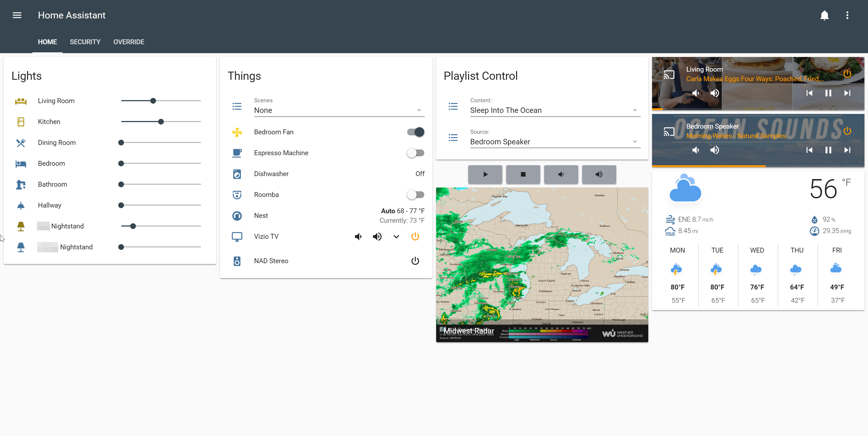This screenshot has width=868, height=436.
Task: Turn up Vizio TV volume
Action: 377,237
